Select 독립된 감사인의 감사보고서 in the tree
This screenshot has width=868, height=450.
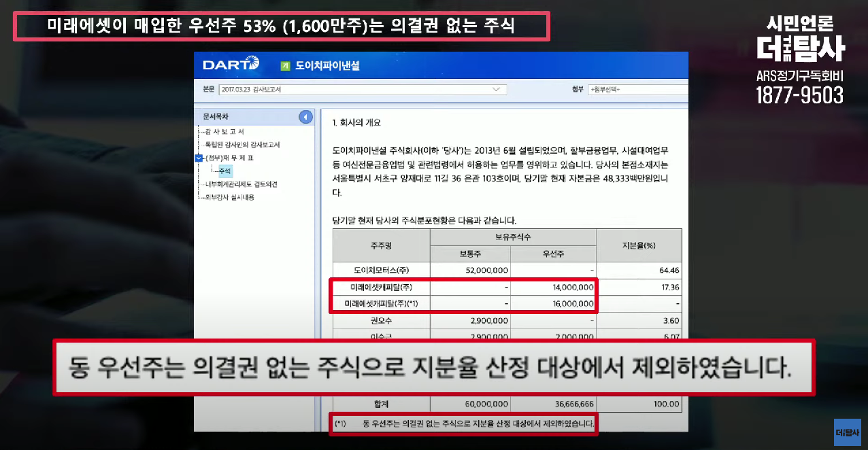coord(242,144)
